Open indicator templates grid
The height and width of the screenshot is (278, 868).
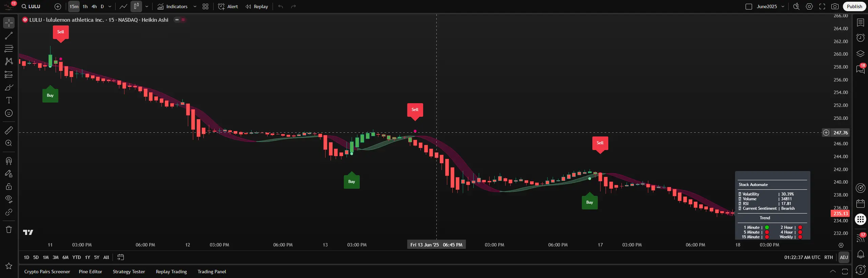point(205,6)
